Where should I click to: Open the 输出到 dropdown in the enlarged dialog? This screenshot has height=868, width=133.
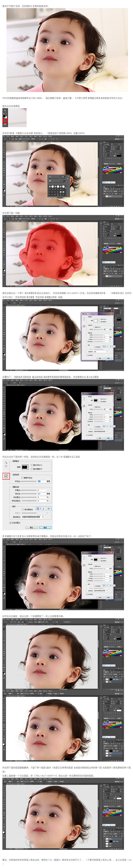pyautogui.click(x=33, y=517)
